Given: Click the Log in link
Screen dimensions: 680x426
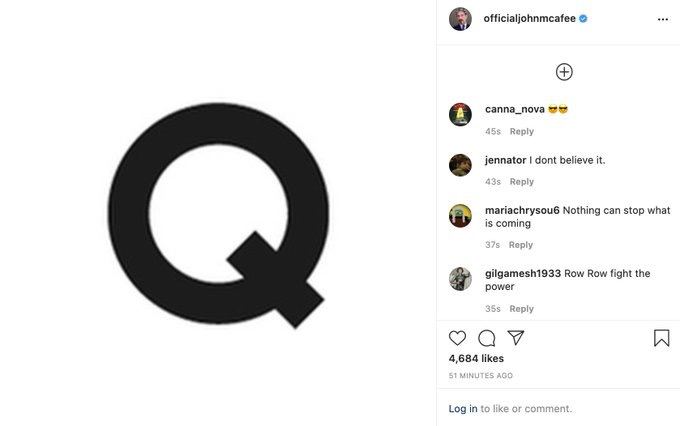Looking at the screenshot, I should click(x=463, y=409).
